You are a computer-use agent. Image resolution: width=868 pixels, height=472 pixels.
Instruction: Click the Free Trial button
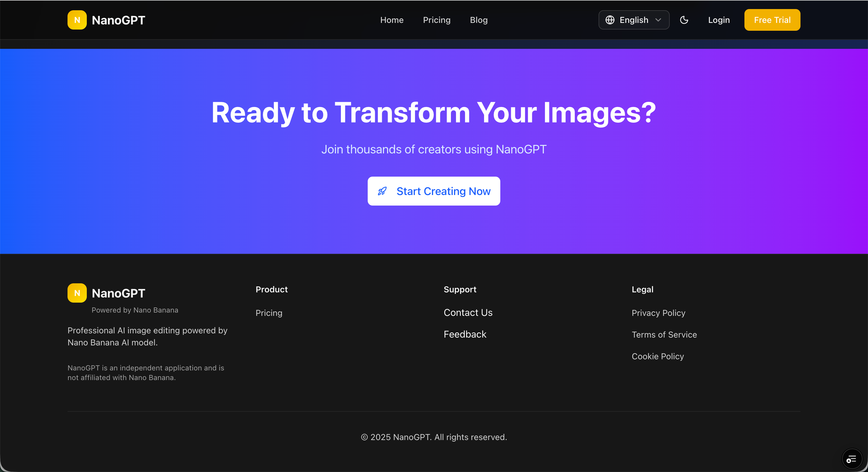[x=772, y=20]
